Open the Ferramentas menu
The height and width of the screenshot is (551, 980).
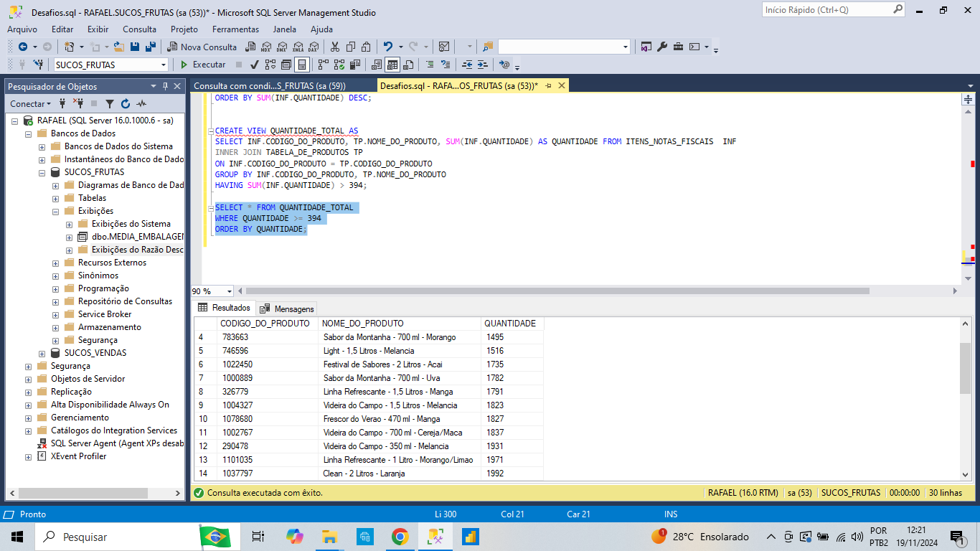tap(235, 29)
